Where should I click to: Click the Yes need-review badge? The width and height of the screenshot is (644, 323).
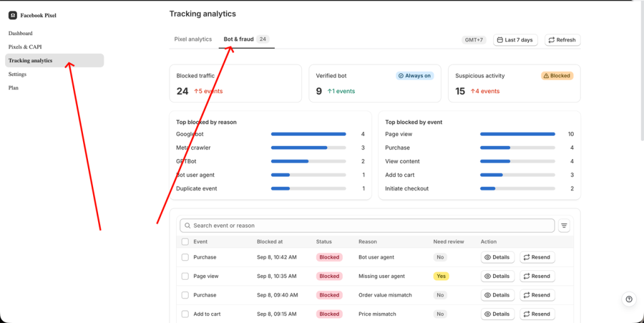441,276
